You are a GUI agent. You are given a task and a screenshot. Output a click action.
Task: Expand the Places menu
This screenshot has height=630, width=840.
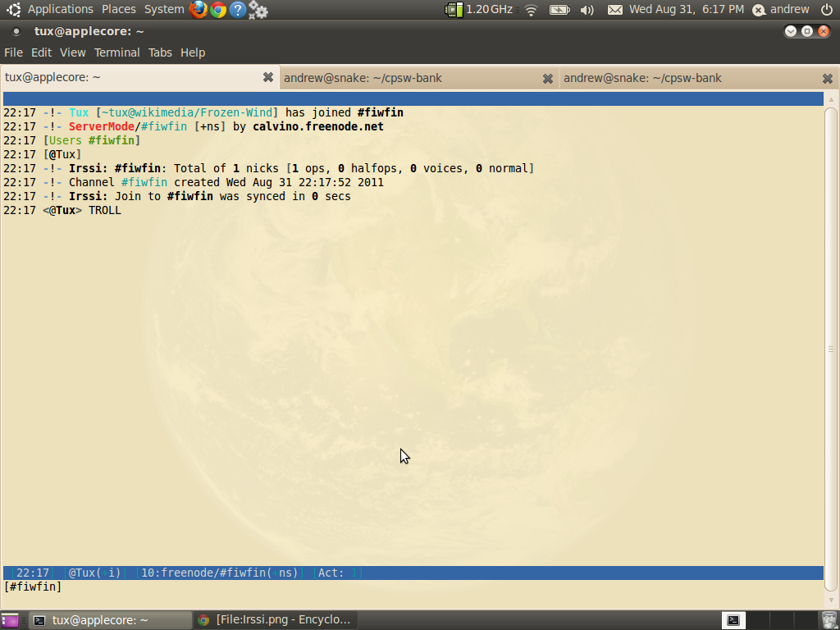click(119, 10)
